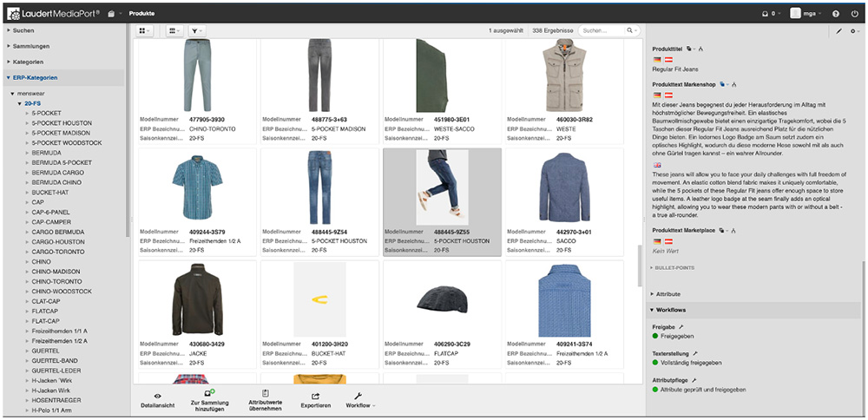Select the UK flag above English product text
Viewport: 868px width, 420px height.
pyautogui.click(x=657, y=165)
